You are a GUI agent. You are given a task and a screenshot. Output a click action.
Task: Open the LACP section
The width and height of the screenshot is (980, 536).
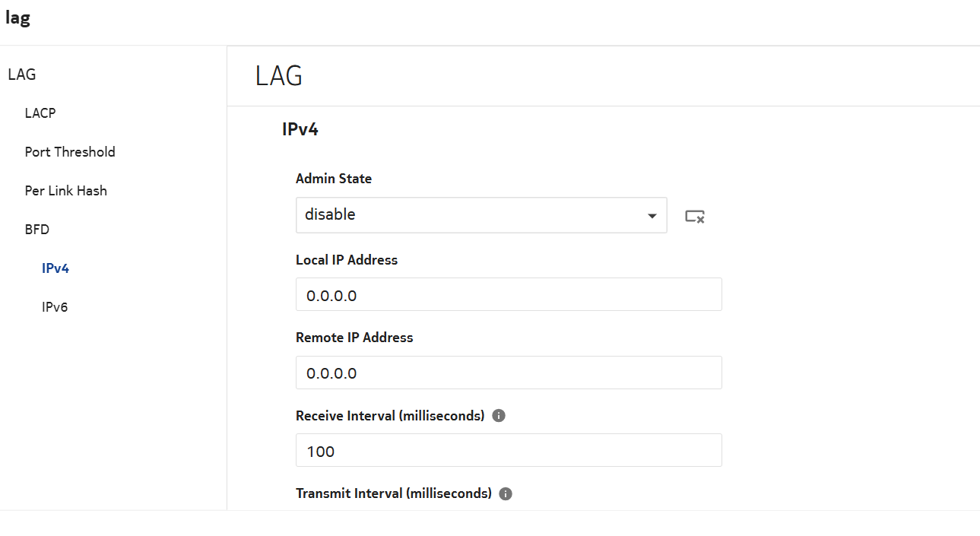click(x=40, y=113)
